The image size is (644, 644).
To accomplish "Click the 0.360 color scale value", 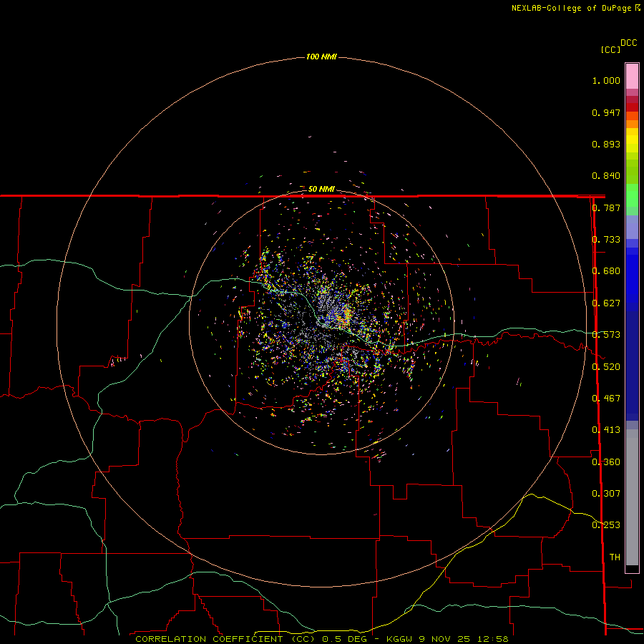I will coord(606,462).
